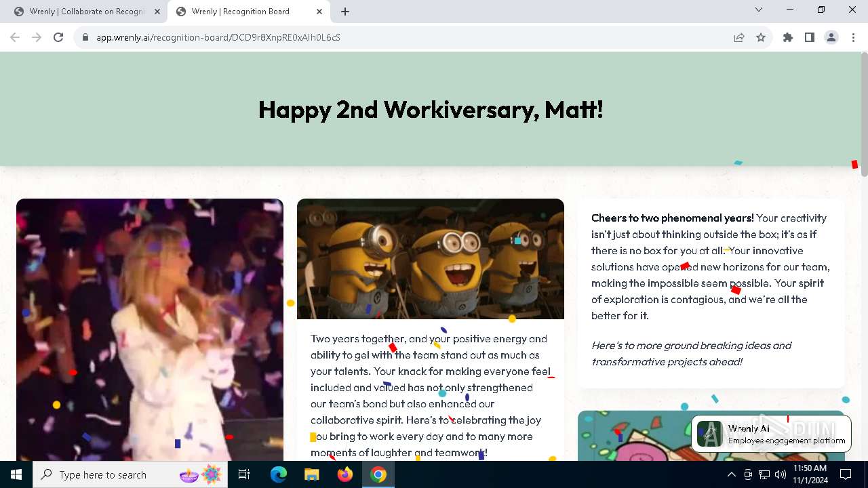Close the 'Wrenly | Recognition Board' tab
This screenshot has width=868, height=488.
point(319,12)
